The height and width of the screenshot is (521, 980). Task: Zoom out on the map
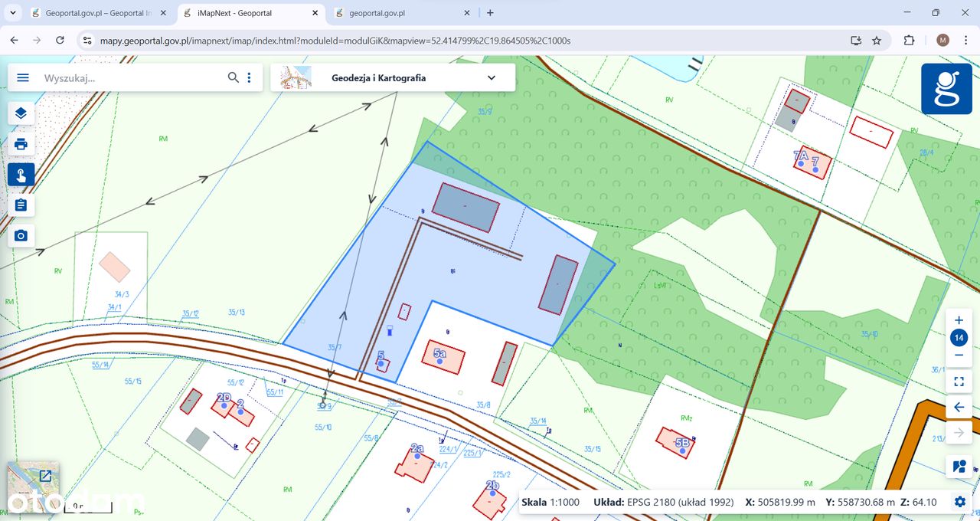959,356
